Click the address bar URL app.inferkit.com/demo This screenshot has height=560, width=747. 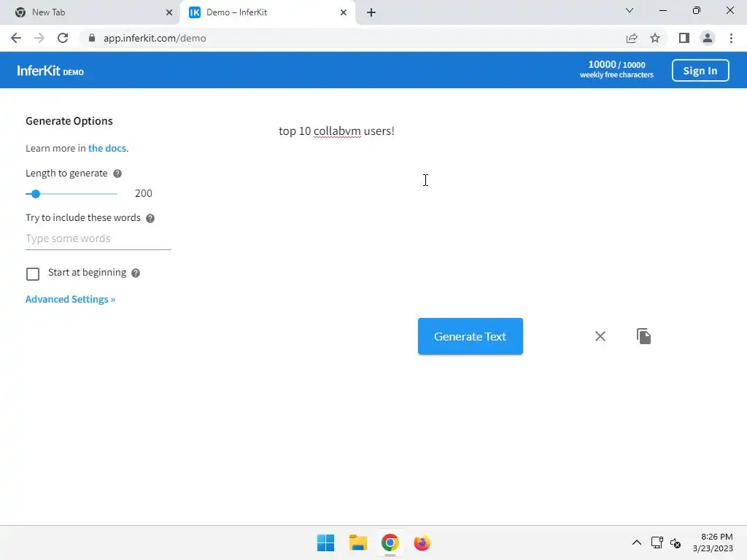click(x=155, y=38)
